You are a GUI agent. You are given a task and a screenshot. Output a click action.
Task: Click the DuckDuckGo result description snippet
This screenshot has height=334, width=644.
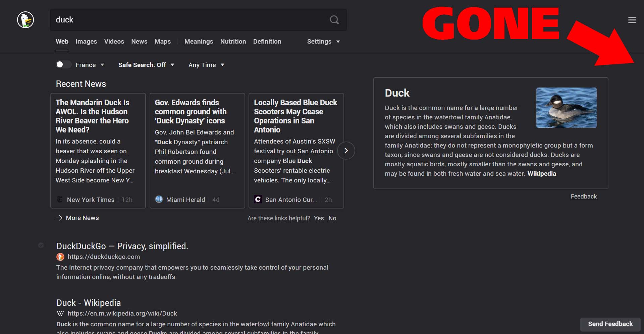pyautogui.click(x=192, y=272)
